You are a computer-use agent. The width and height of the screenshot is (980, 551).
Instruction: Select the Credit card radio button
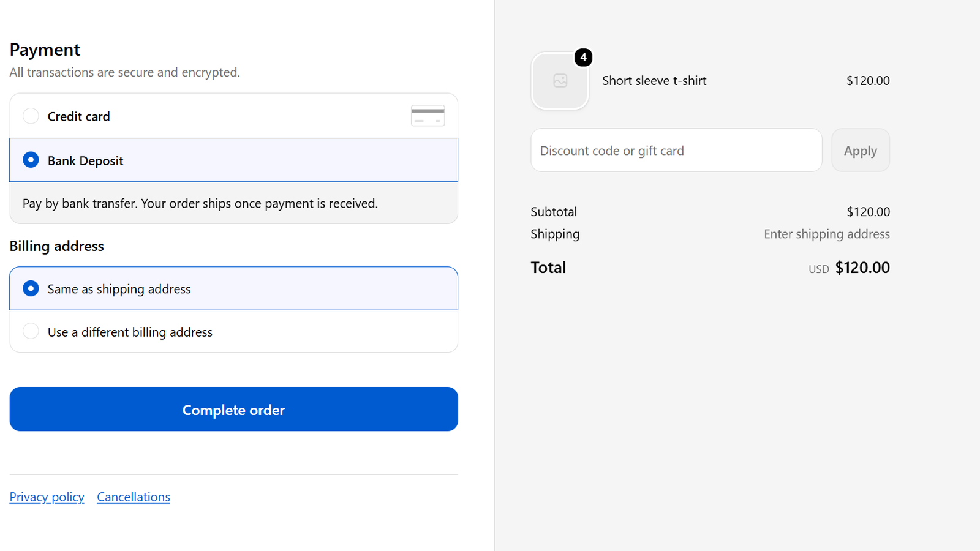[31, 116]
